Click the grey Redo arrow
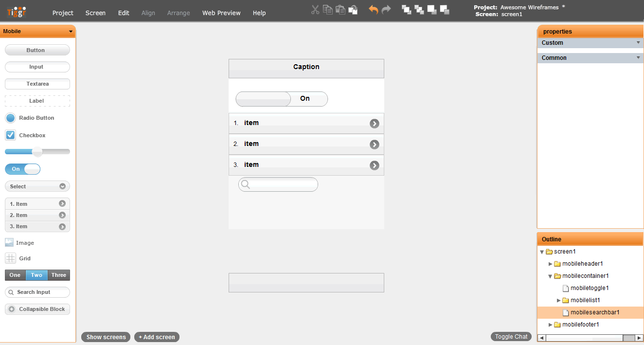Image resolution: width=644 pixels, height=345 pixels. tap(386, 10)
